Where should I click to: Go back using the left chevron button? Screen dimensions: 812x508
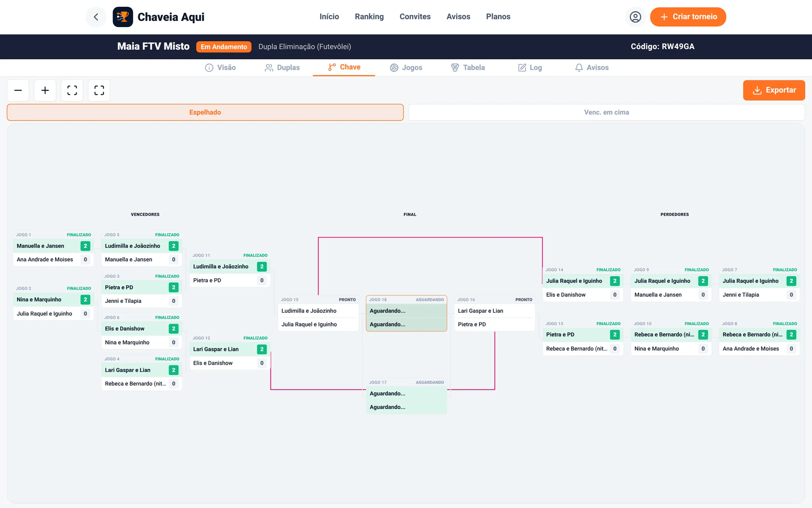[96, 17]
